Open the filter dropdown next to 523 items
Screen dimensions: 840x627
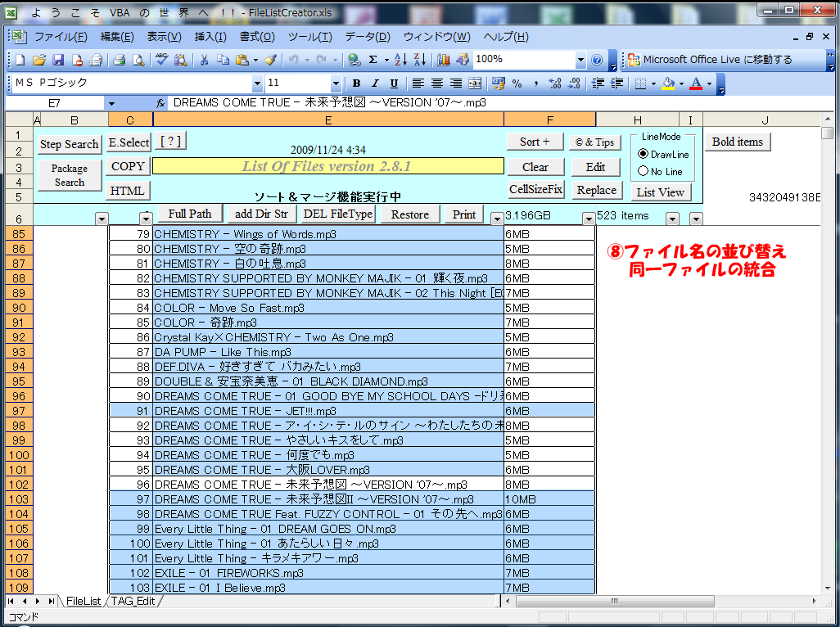[672, 219]
